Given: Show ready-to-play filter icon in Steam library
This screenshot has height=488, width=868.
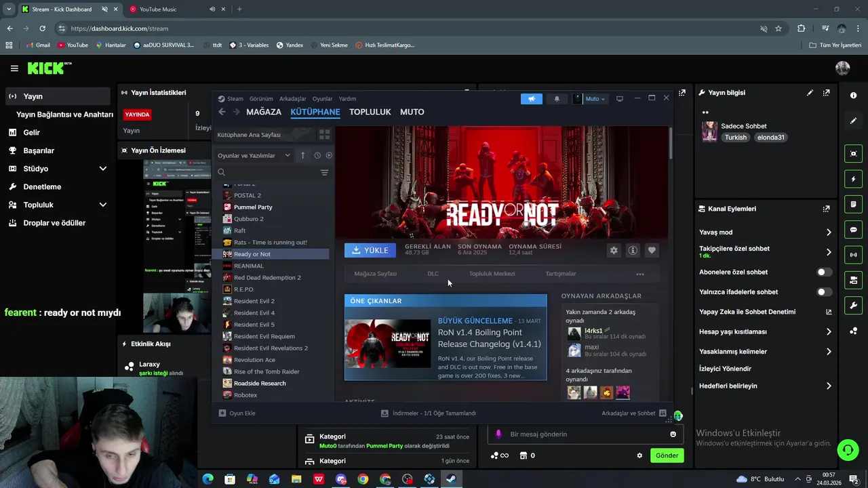Looking at the screenshot, I should [329, 155].
